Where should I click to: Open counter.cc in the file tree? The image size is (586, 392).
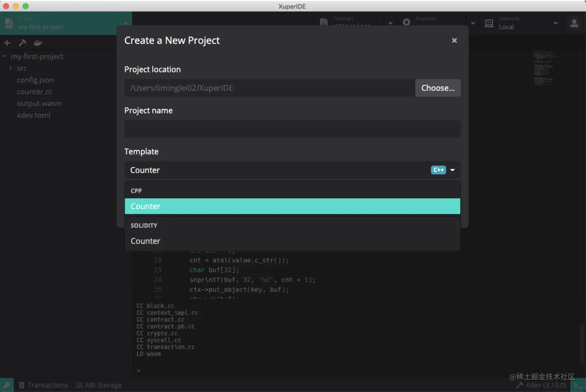click(35, 92)
